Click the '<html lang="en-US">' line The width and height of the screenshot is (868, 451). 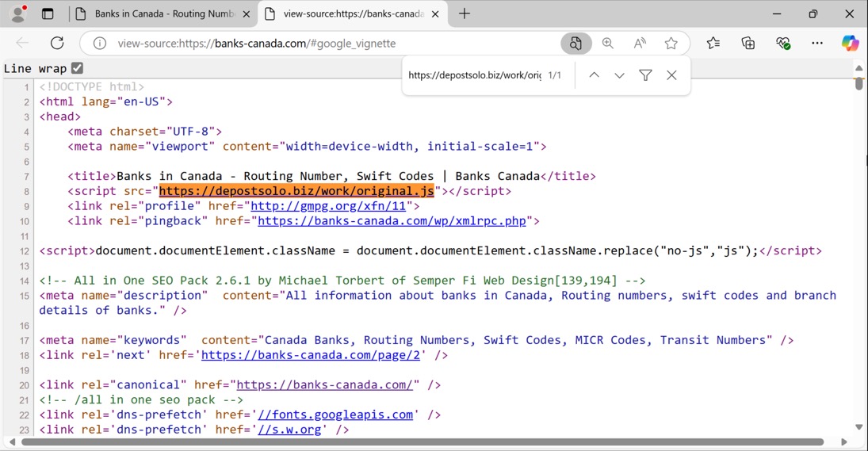[105, 101]
